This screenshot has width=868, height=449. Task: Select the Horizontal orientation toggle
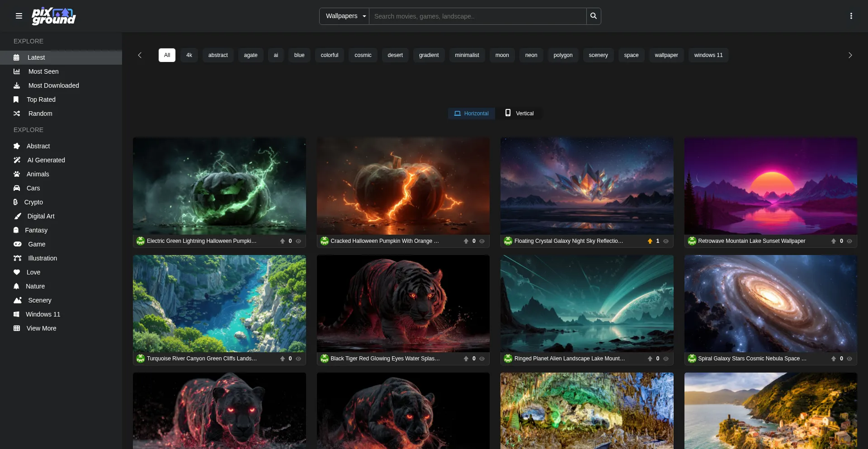pyautogui.click(x=471, y=113)
